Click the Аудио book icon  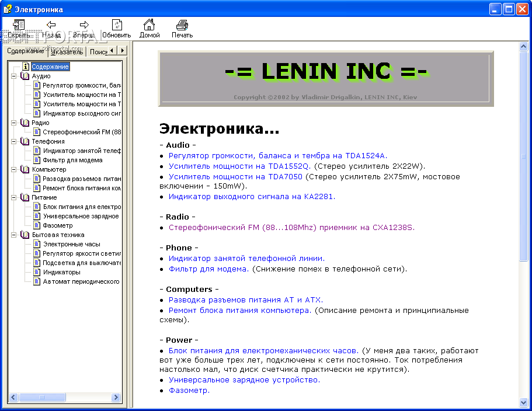point(25,76)
